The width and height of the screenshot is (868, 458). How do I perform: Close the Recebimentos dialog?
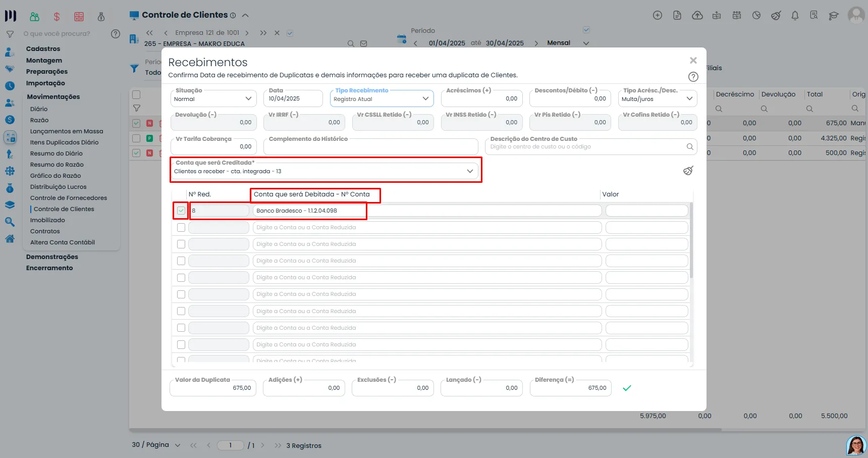point(693,61)
